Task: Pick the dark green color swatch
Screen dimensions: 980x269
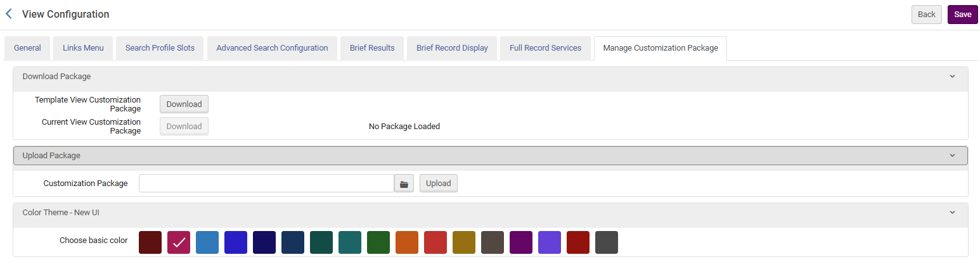Action: 378,242
